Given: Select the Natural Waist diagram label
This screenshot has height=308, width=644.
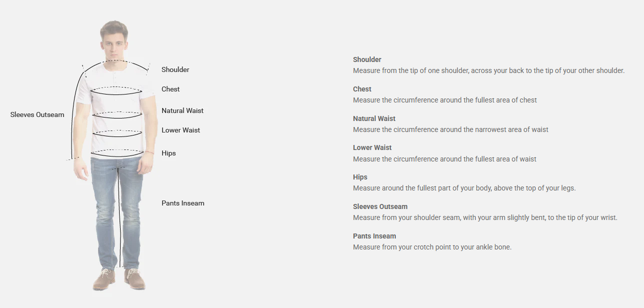Looking at the screenshot, I should 183,110.
